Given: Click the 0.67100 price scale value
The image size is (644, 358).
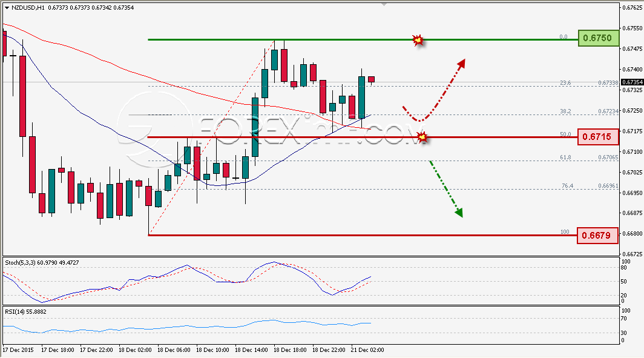Looking at the screenshot, I should (632, 151).
